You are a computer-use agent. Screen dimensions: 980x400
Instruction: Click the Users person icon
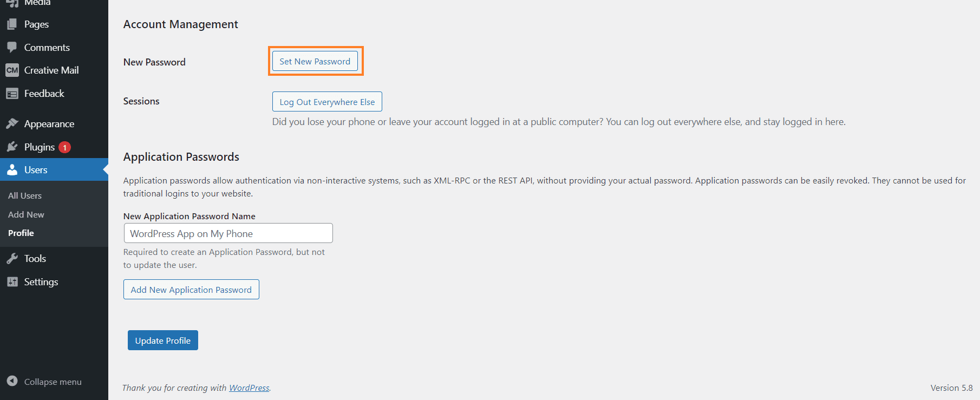12,170
